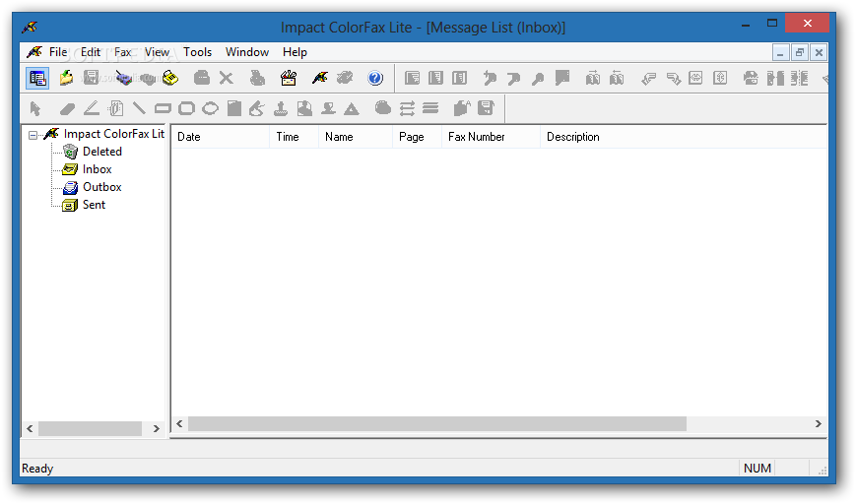Viewport: 856px width, 504px height.
Task: Open the Tools menu
Action: 197,52
